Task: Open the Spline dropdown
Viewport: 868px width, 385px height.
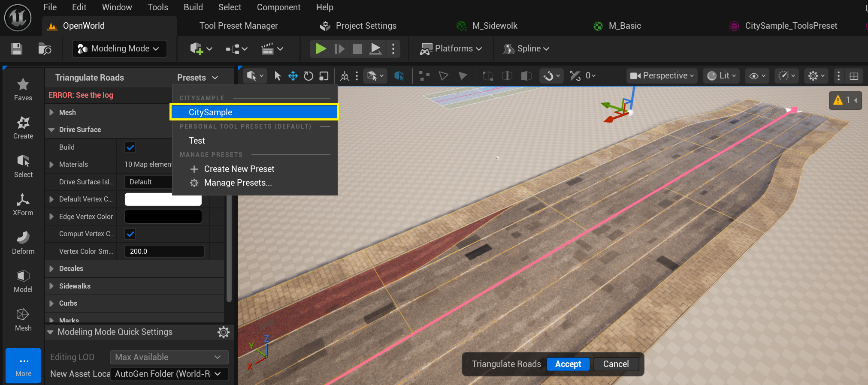Action: [x=527, y=48]
